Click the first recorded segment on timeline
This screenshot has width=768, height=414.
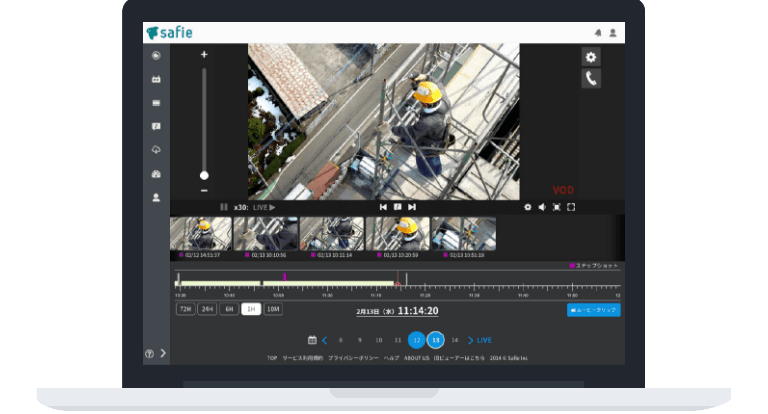(219, 283)
